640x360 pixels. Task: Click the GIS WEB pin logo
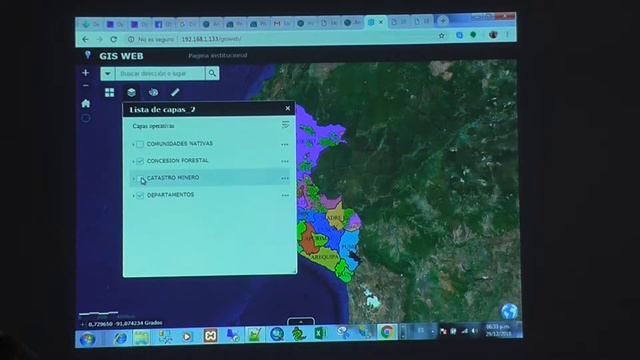(87, 55)
